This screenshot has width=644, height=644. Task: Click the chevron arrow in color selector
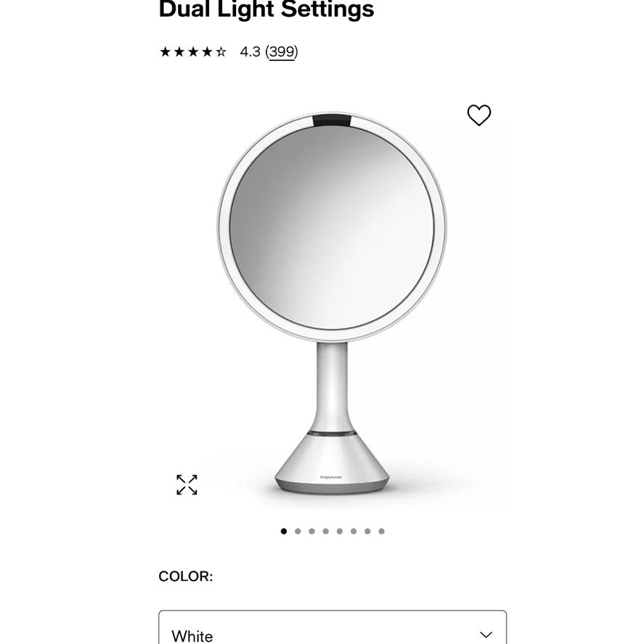tap(486, 635)
